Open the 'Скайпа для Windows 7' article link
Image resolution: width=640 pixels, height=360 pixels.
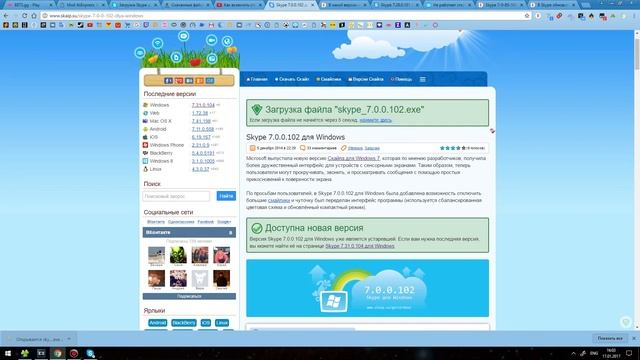(353, 158)
